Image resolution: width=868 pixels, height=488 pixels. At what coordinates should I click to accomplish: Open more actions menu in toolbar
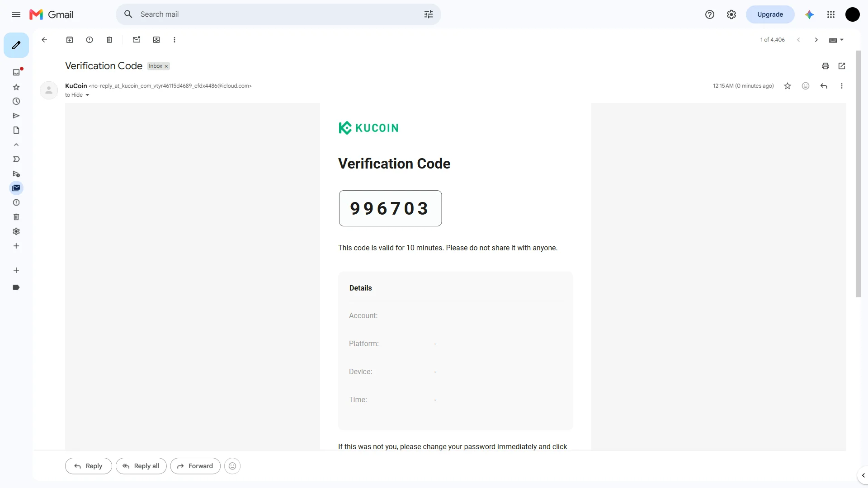click(175, 40)
